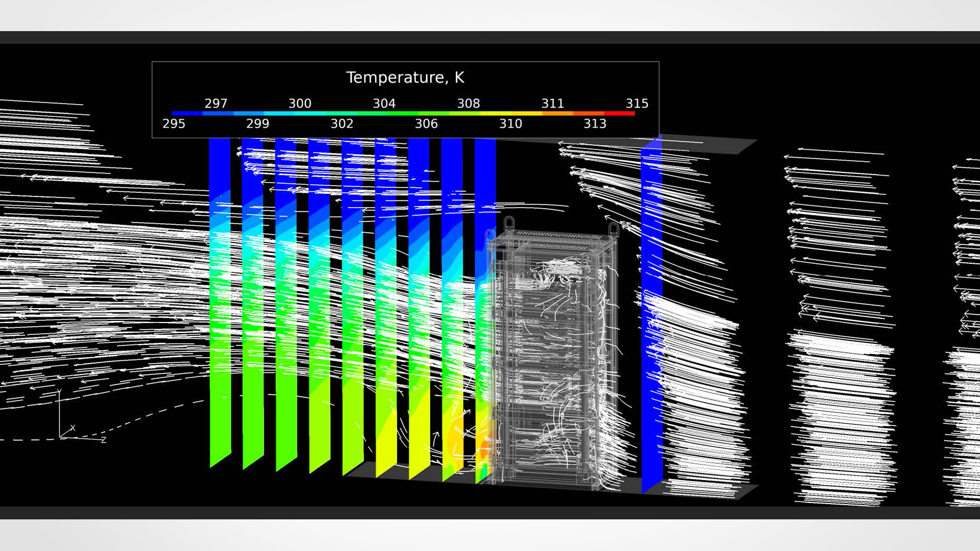980x551 pixels.
Task: Click the 310 legend label
Action: (x=510, y=124)
